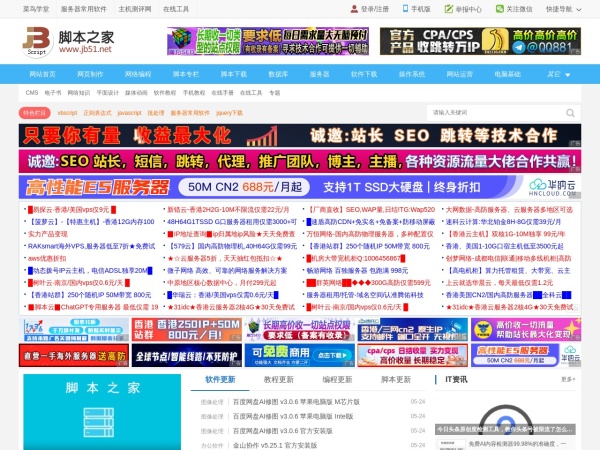Click the login/register user icon
Image resolution: width=600 pixels, height=450 pixels.
pos(354,9)
